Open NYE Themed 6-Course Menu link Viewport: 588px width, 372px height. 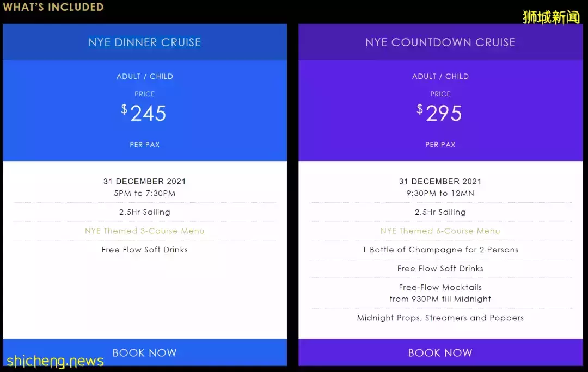(440, 231)
